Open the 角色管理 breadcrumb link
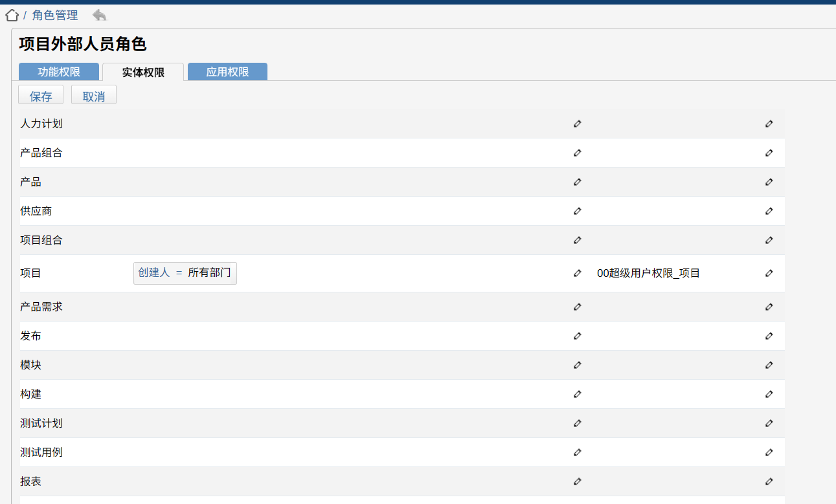836x504 pixels. [x=55, y=16]
